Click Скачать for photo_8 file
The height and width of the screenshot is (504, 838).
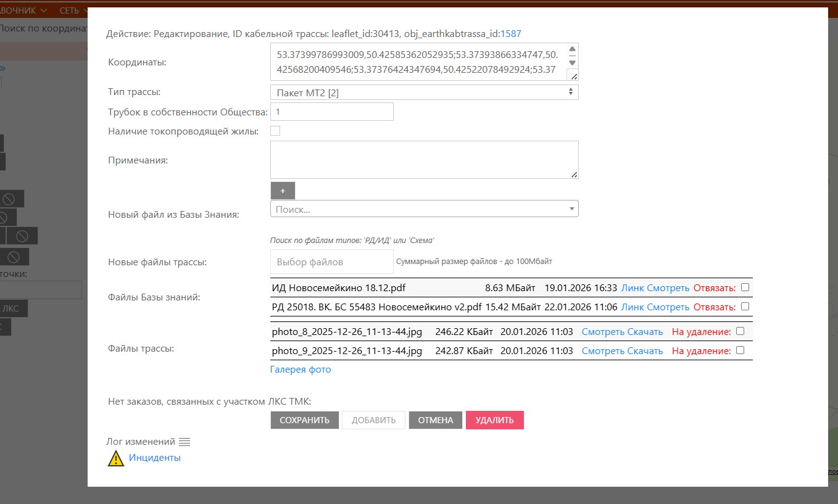click(645, 332)
